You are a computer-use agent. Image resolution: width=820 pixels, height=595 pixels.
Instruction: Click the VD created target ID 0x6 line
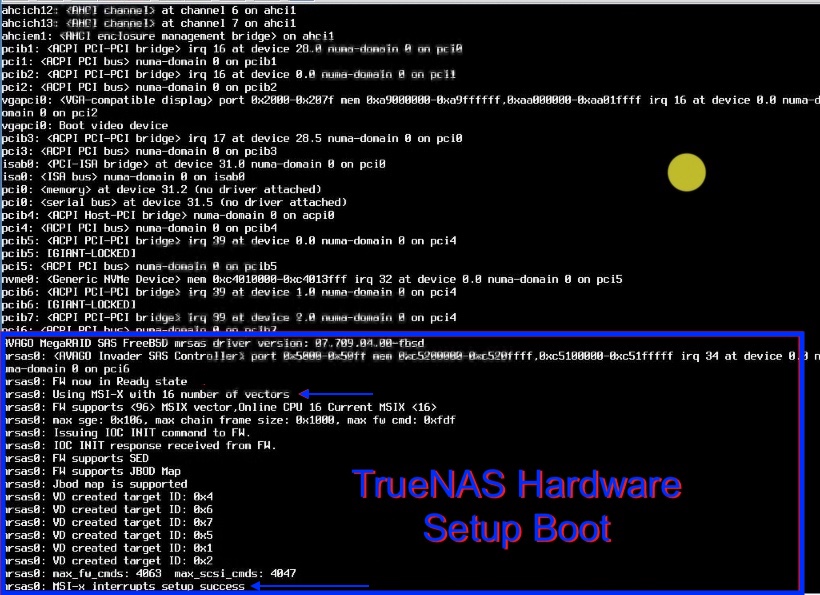109,510
